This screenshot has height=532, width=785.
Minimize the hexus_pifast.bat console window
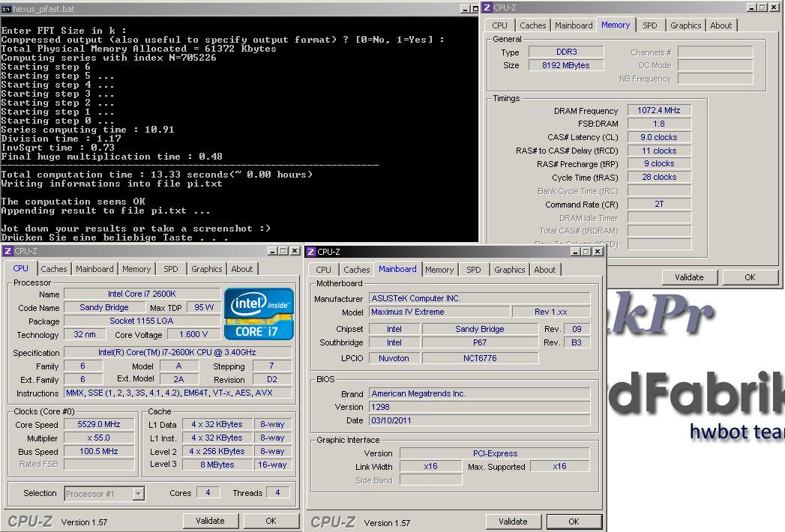coord(466,8)
